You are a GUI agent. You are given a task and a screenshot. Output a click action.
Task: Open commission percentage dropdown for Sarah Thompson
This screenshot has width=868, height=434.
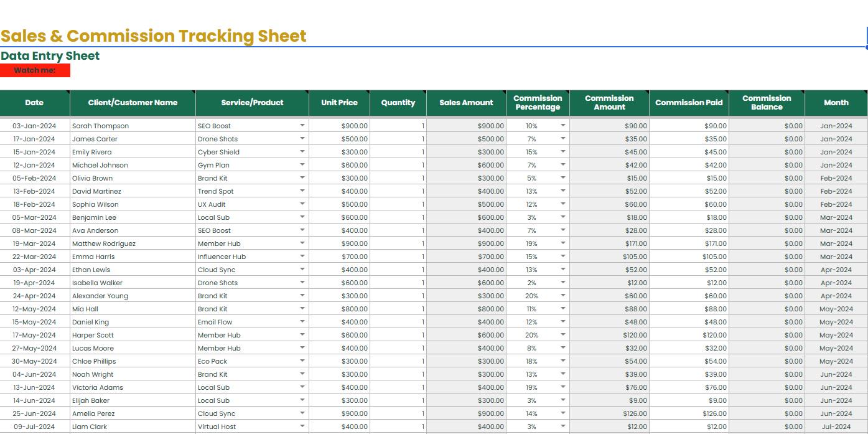pos(563,126)
